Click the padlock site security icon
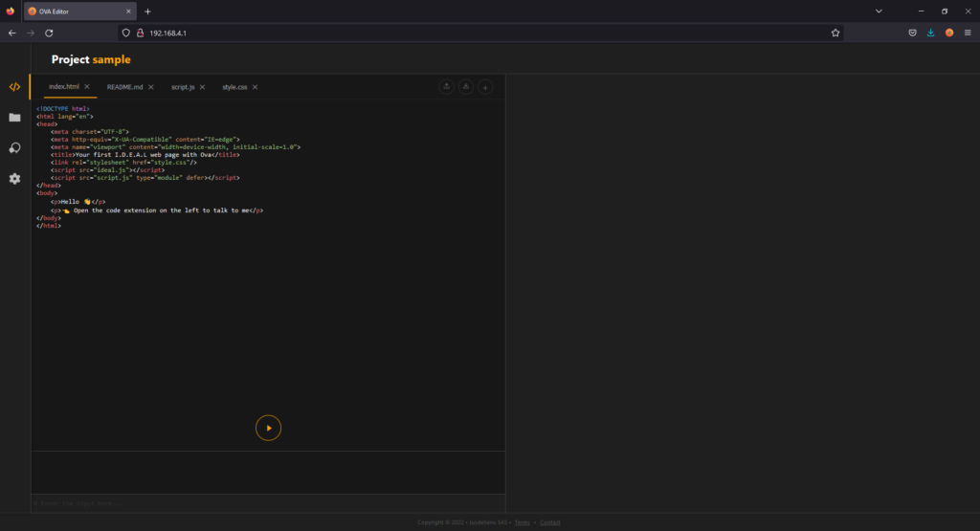Screen dimensions: 980x531 click(140, 33)
